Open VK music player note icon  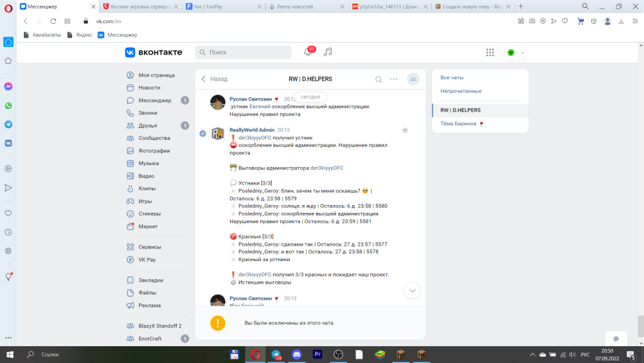(328, 52)
